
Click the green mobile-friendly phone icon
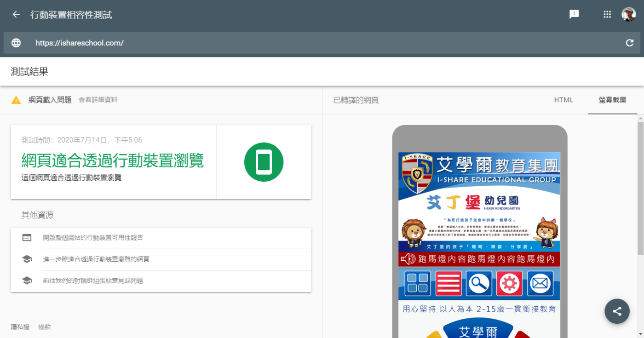[264, 162]
